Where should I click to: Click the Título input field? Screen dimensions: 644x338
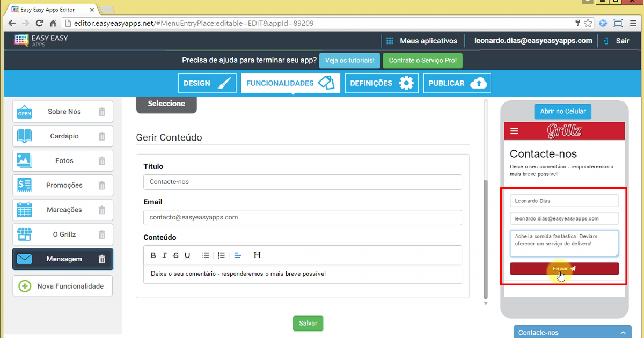click(303, 182)
